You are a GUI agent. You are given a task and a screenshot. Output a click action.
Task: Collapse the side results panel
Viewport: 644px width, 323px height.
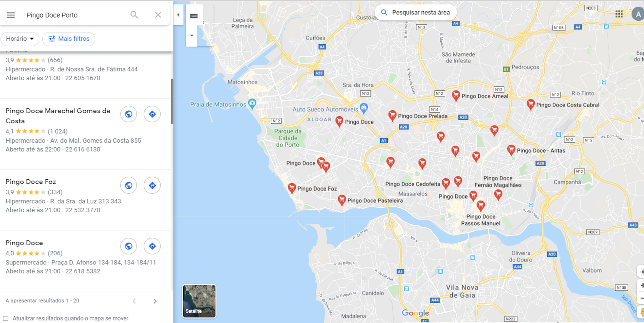(178, 15)
